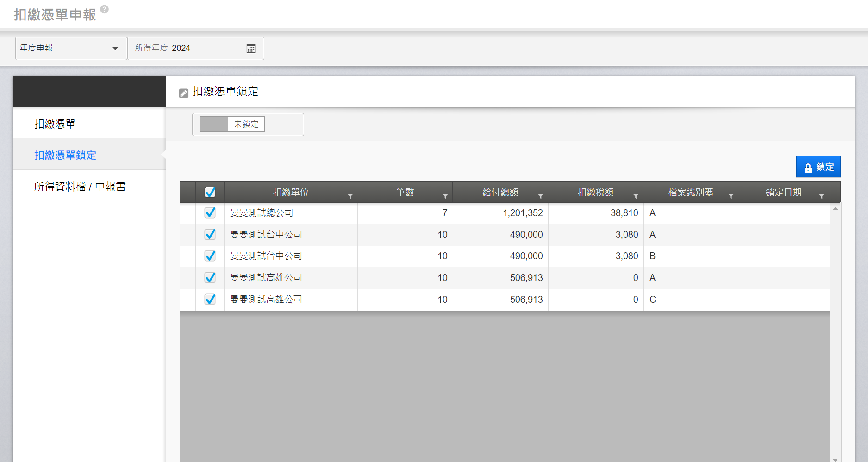The width and height of the screenshot is (868, 462).
Task: Open the 扣繳憑單 sidebar tab
Action: click(x=55, y=124)
